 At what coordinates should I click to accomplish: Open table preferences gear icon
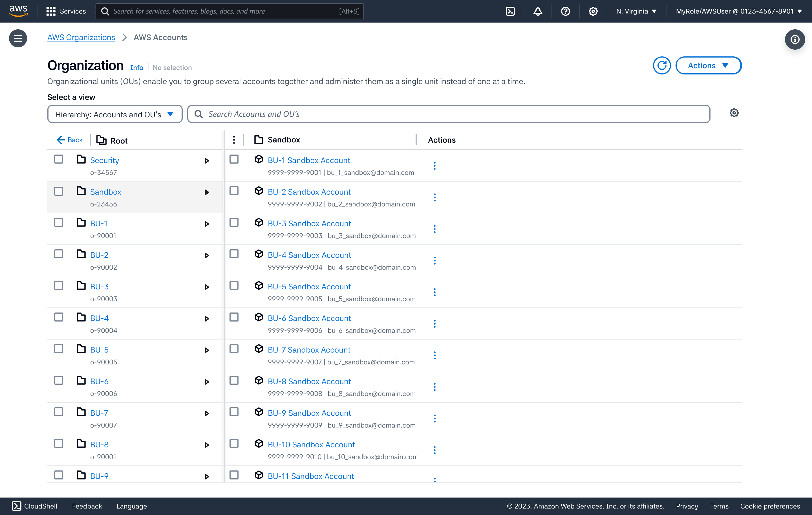(x=734, y=113)
